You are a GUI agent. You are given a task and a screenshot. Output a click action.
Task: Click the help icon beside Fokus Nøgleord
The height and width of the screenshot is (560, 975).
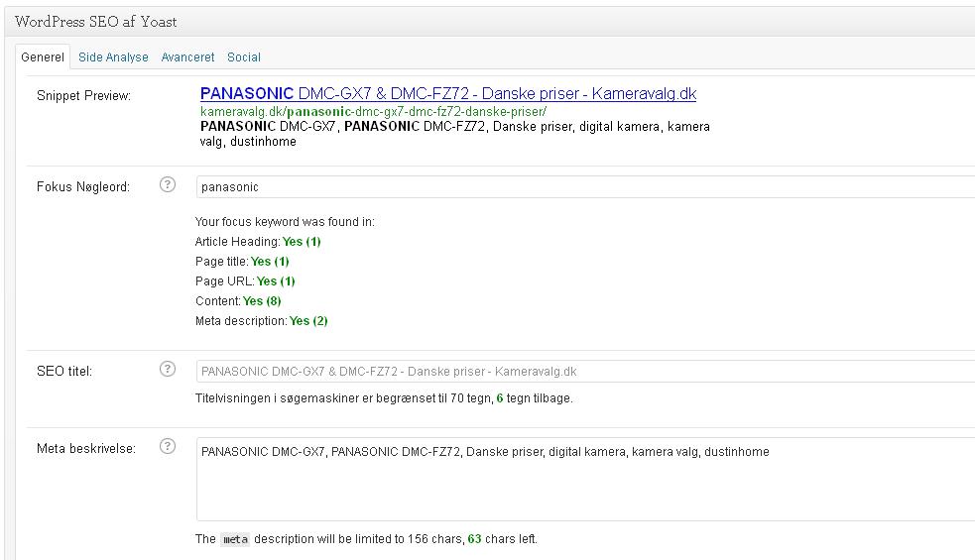[168, 184]
